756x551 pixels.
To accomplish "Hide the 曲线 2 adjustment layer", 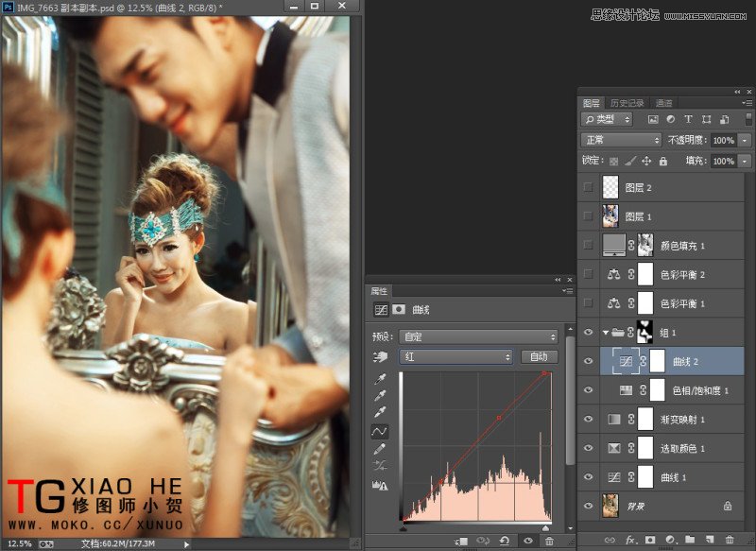I will pyautogui.click(x=587, y=359).
